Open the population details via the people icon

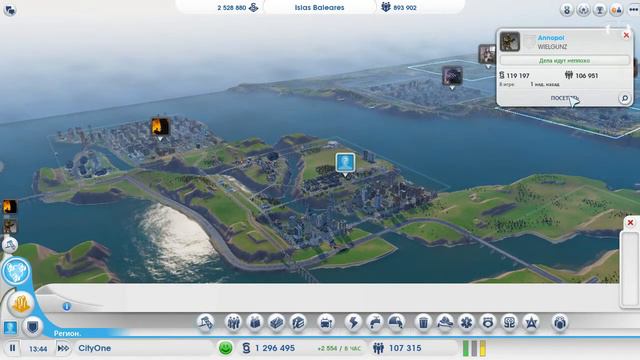(378, 348)
